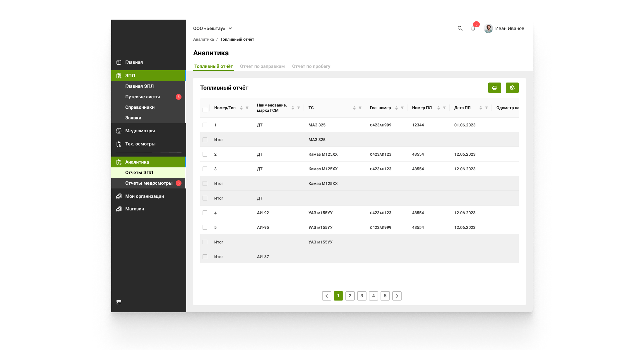Open the ООО «Бештау» organization dropdown

213,28
